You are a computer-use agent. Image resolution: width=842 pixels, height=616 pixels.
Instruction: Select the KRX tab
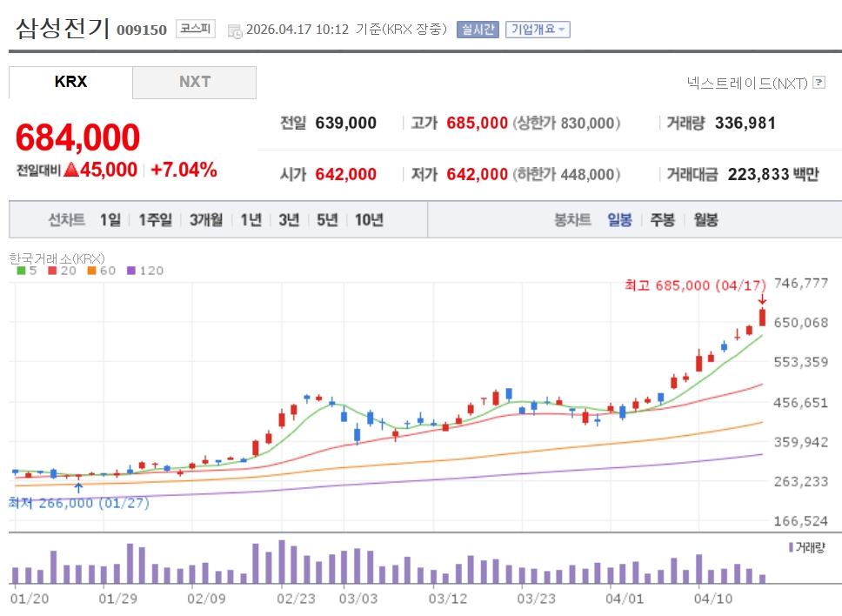tap(70, 82)
